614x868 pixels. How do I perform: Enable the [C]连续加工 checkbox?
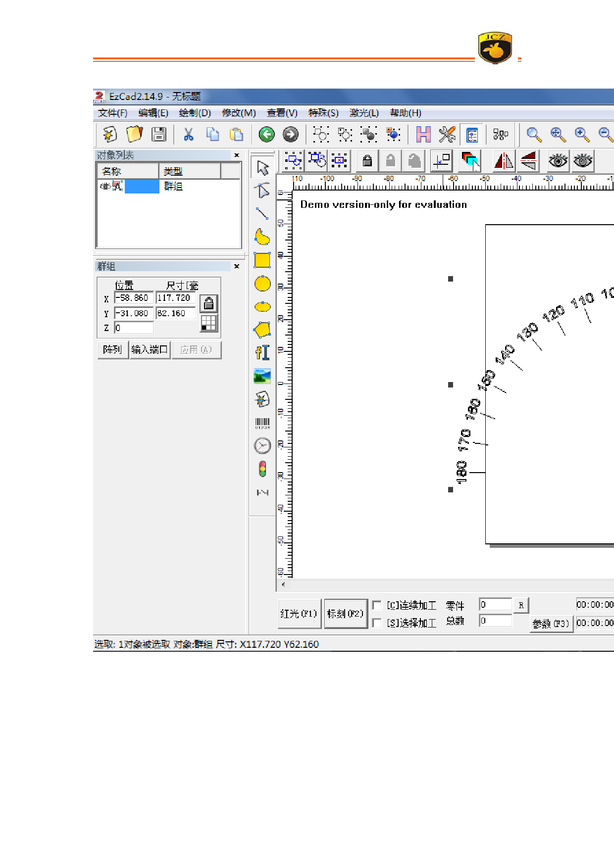(x=377, y=605)
